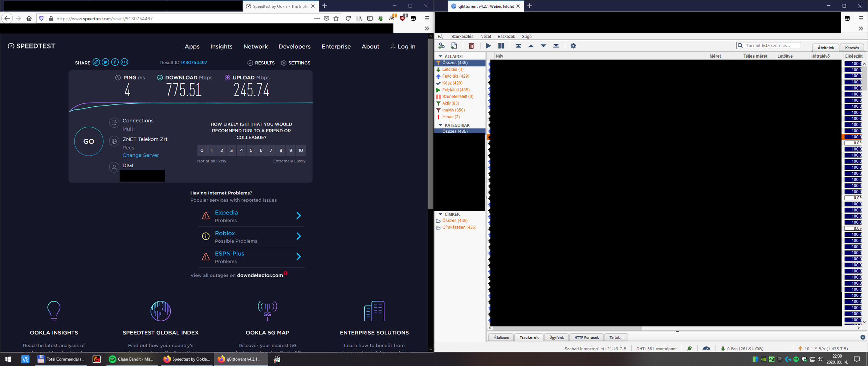Click the connection status plug icon
868x366 pixels.
pyautogui.click(x=689, y=348)
